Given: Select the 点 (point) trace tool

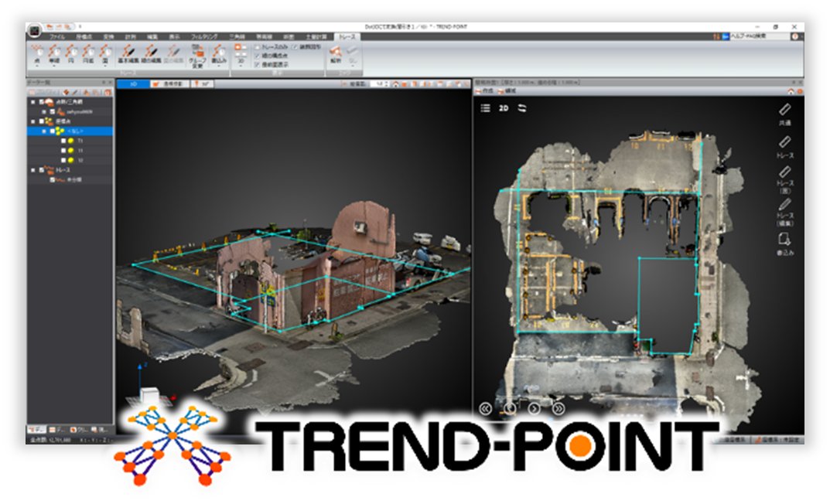Looking at the screenshot, I should tap(37, 54).
